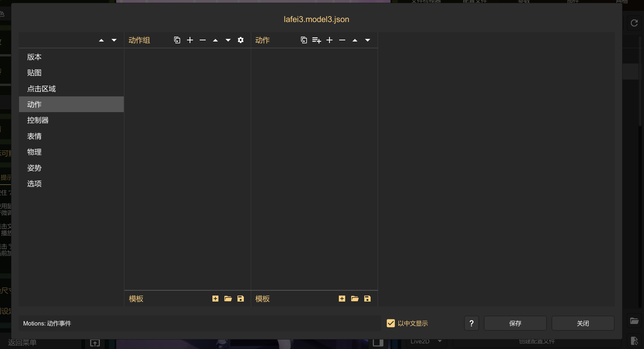Click copy icon in 动作组 header
Image resolution: width=644 pixels, height=349 pixels.
coord(177,40)
